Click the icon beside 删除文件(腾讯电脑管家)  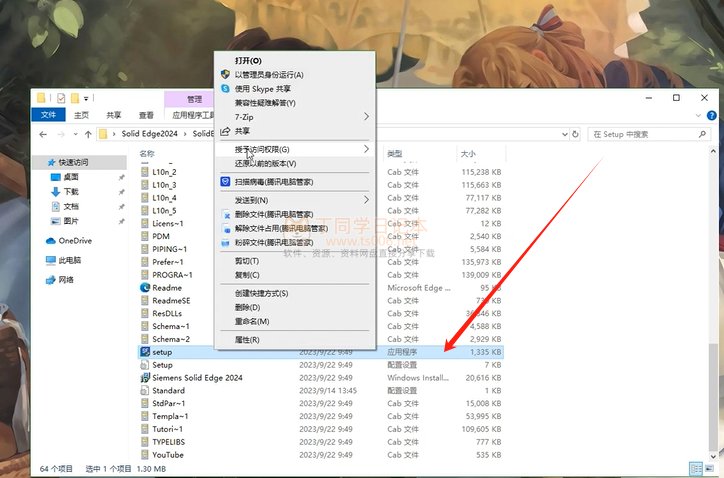226,215
